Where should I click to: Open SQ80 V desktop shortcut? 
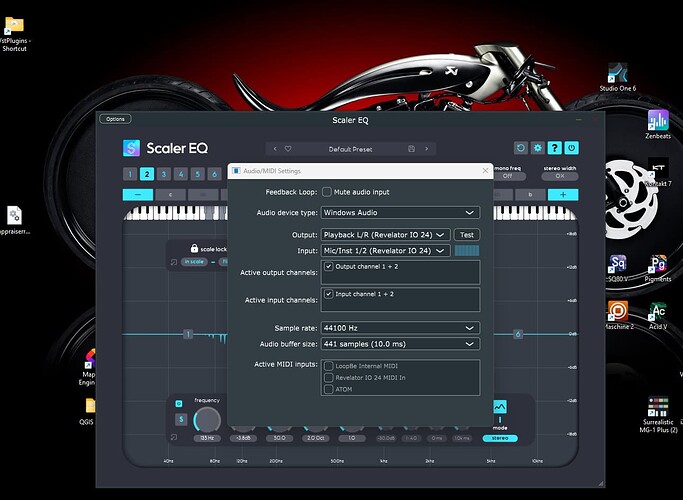click(618, 268)
